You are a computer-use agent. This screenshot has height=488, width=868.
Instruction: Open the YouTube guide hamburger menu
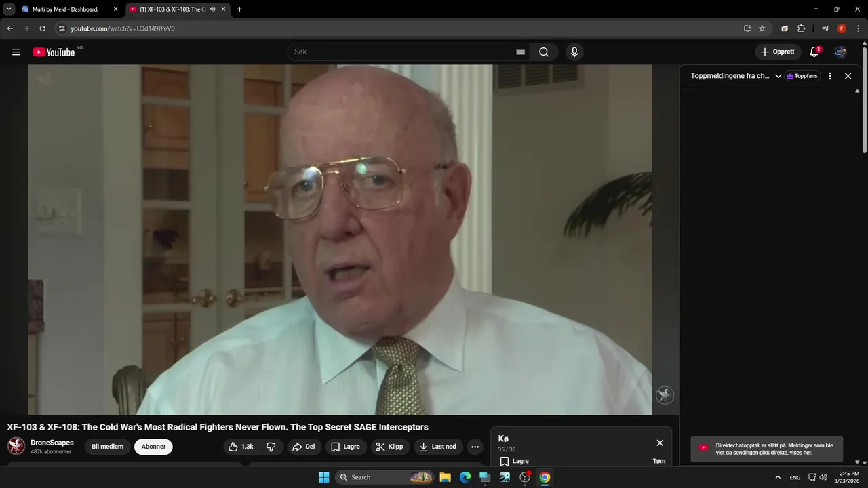pos(16,52)
